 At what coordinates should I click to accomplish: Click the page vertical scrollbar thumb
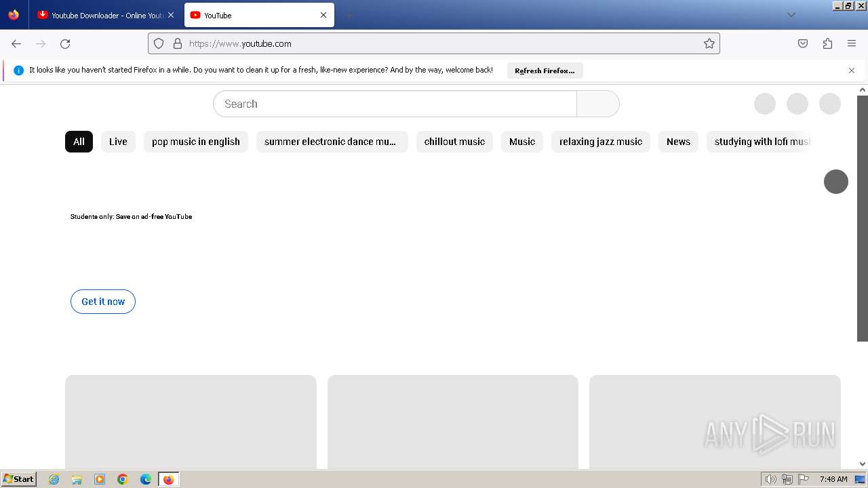pyautogui.click(x=863, y=218)
